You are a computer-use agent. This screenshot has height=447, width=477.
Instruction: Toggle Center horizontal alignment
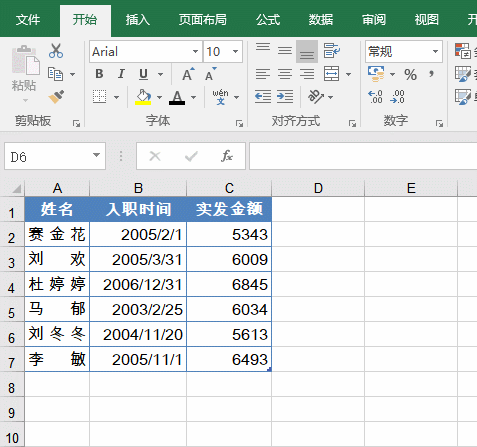click(x=285, y=74)
